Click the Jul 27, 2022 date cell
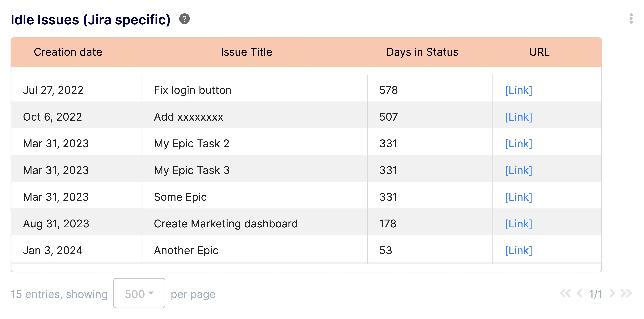Viewport: 644px width, 319px height. [53, 90]
